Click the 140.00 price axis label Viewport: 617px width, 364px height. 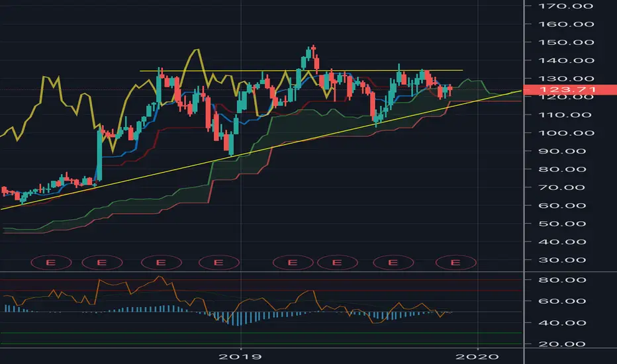565,60
